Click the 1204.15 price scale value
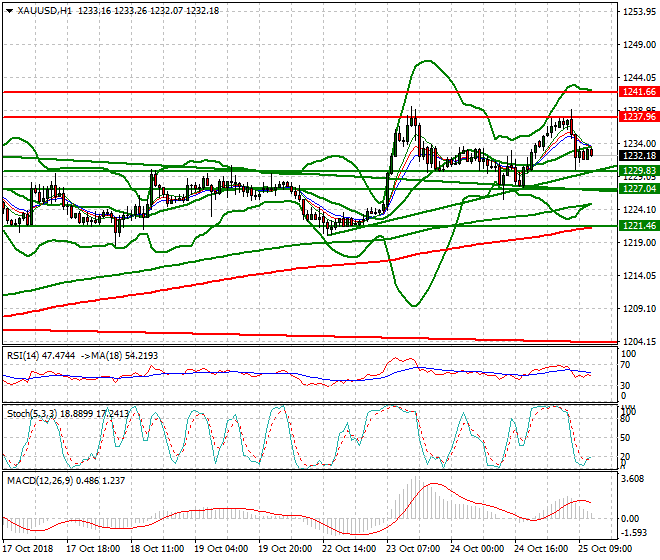 click(x=639, y=341)
